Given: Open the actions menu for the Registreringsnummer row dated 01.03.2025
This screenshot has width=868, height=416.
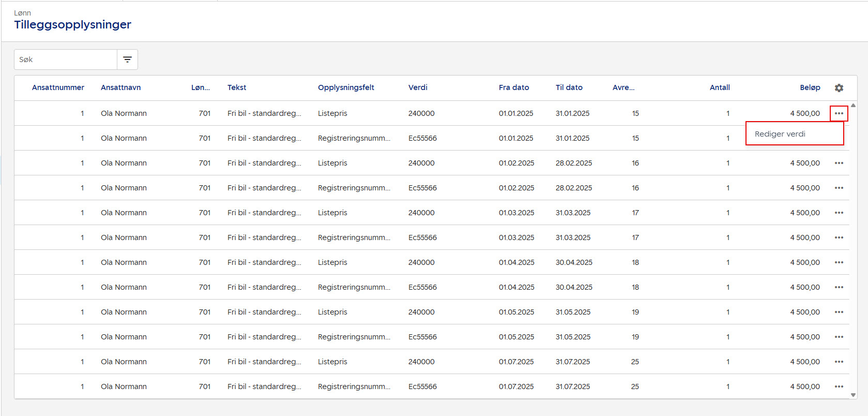Looking at the screenshot, I should click(839, 237).
